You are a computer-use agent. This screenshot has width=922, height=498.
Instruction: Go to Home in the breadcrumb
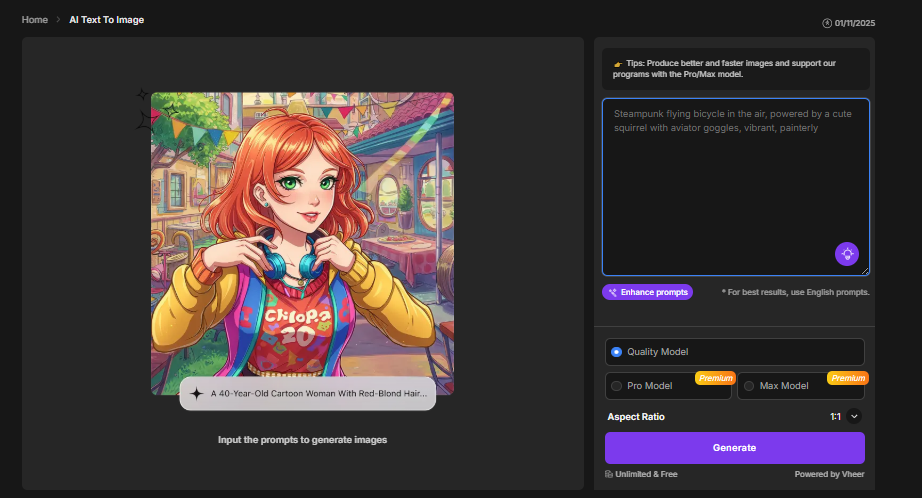pos(34,20)
